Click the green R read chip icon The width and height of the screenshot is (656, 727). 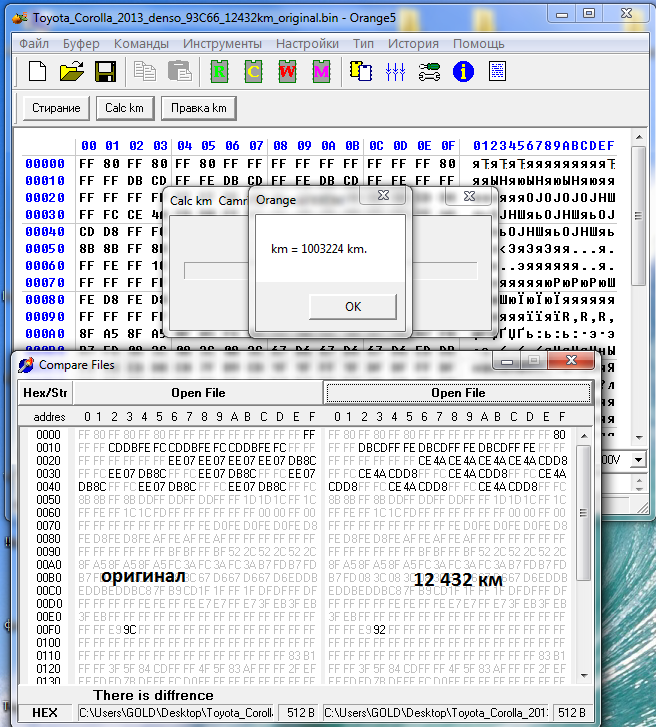point(220,71)
